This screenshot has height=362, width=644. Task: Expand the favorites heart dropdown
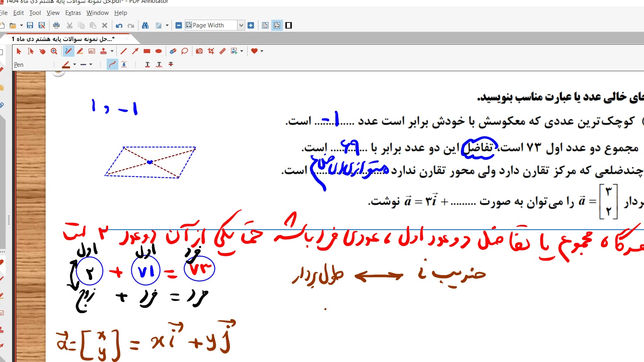pyautogui.click(x=262, y=51)
